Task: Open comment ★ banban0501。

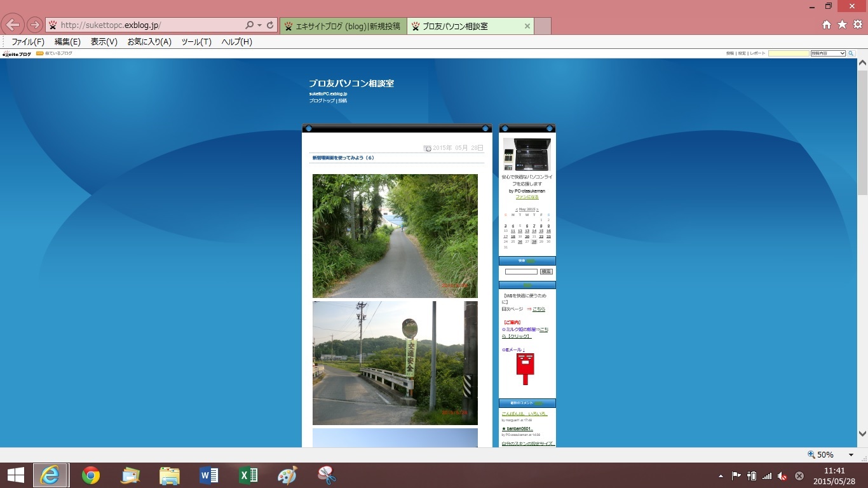Action: coord(517,429)
